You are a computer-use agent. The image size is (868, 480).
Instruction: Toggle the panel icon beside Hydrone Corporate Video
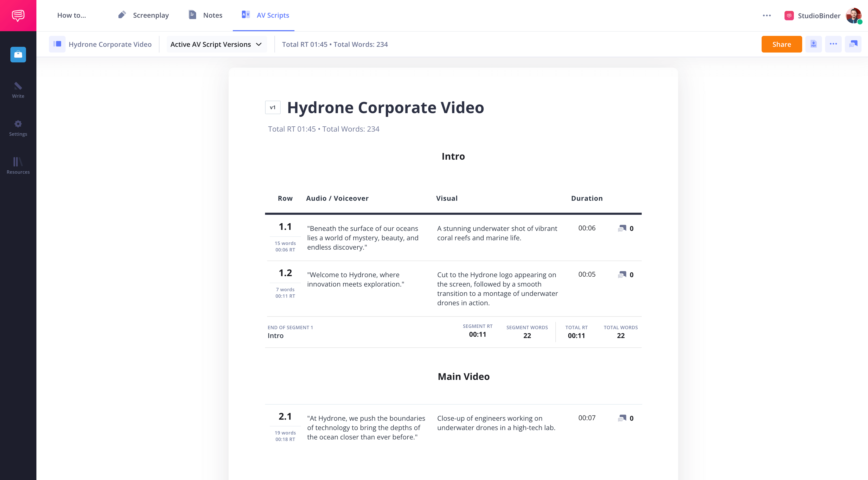57,44
